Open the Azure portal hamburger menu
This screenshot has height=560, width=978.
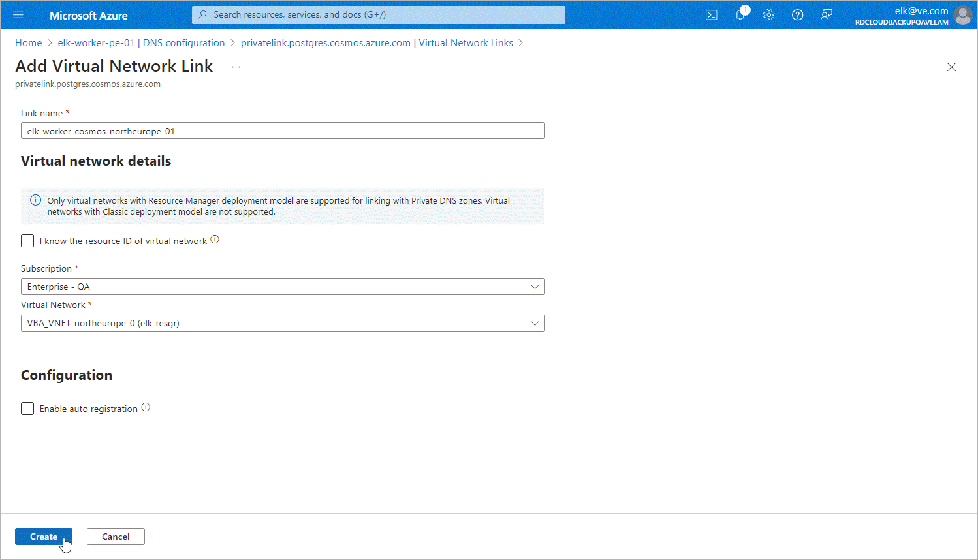point(18,15)
